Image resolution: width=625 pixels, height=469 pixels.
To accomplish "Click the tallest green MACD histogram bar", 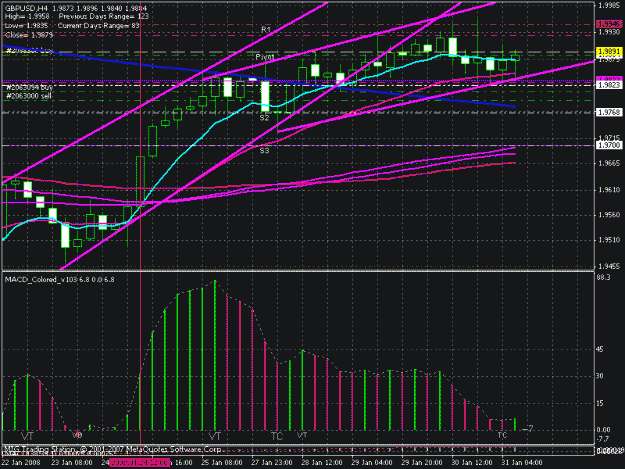I will point(215,355).
